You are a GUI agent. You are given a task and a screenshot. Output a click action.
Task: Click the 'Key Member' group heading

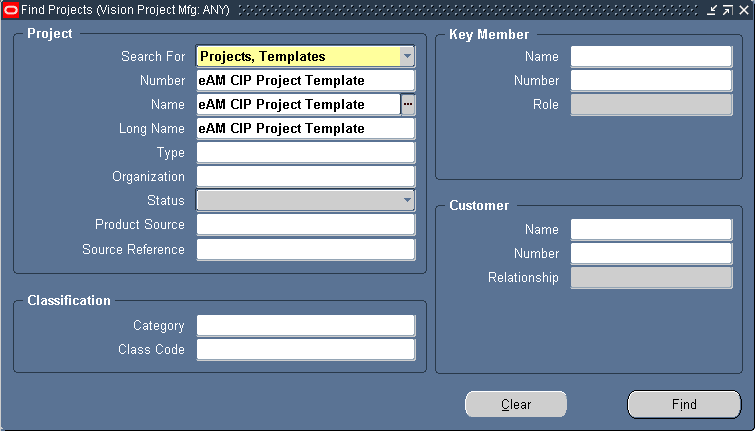[489, 35]
